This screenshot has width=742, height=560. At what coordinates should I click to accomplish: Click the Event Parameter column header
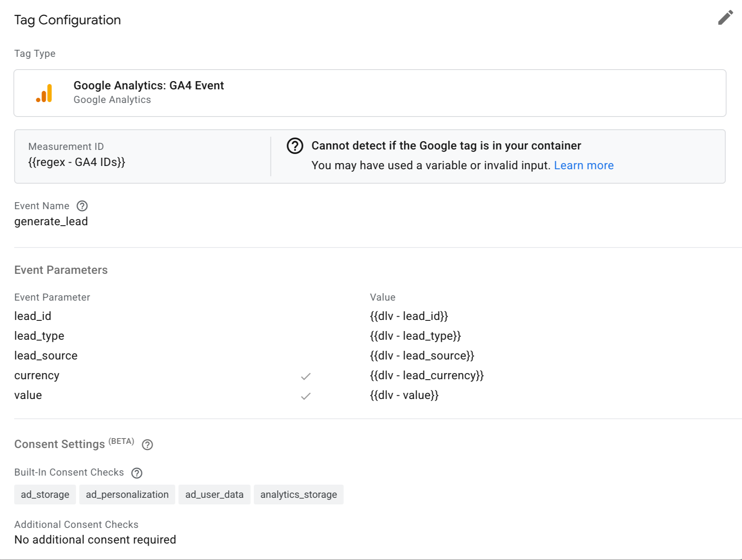pos(52,297)
